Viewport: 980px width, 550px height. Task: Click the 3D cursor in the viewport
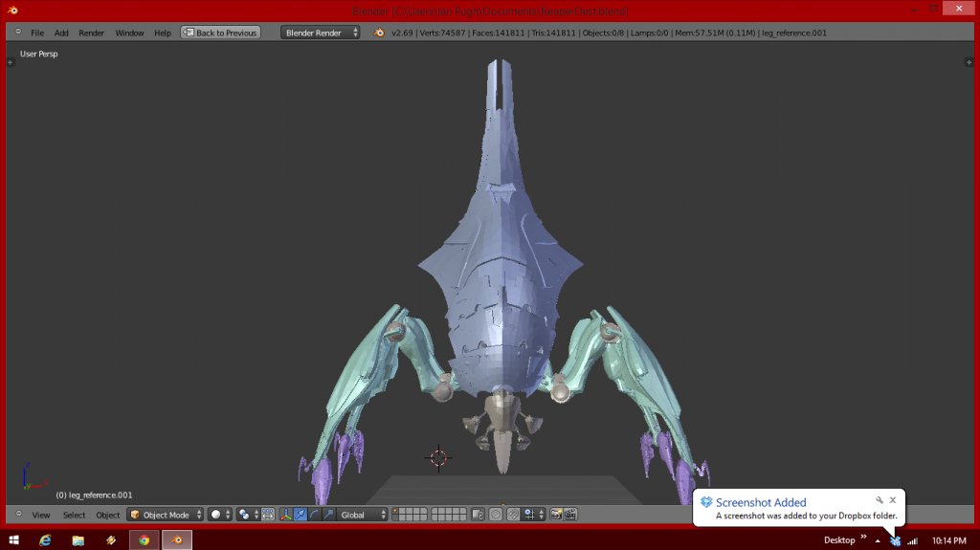point(438,458)
